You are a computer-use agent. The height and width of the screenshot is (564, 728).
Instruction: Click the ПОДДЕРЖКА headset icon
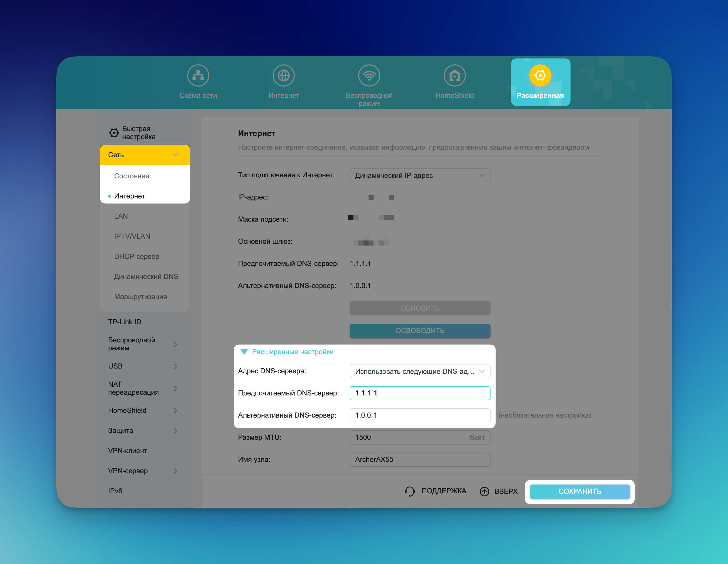tap(410, 491)
